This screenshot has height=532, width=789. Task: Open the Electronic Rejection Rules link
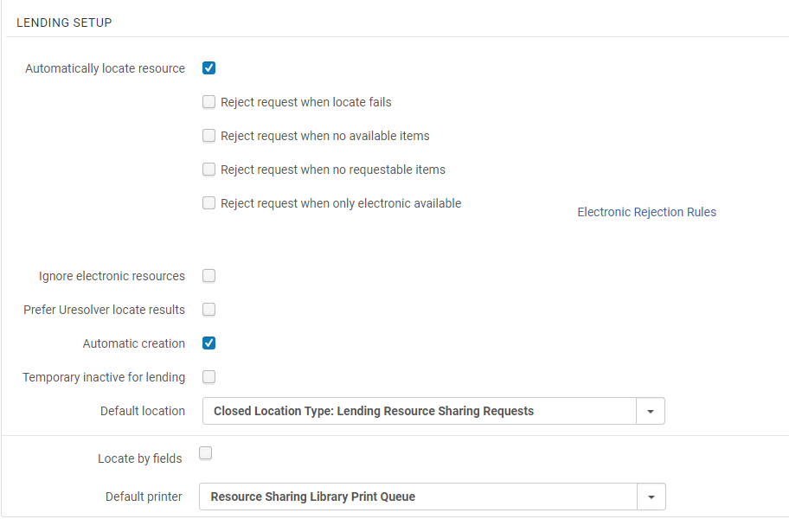(x=646, y=212)
